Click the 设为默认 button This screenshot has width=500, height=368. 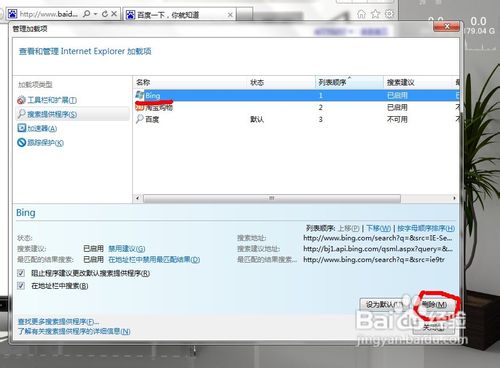click(384, 304)
